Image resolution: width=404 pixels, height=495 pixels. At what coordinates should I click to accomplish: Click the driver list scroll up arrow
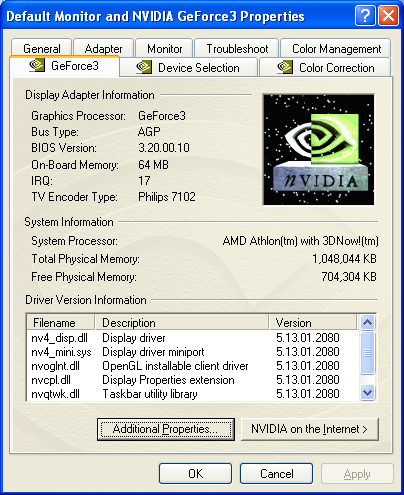tap(367, 322)
